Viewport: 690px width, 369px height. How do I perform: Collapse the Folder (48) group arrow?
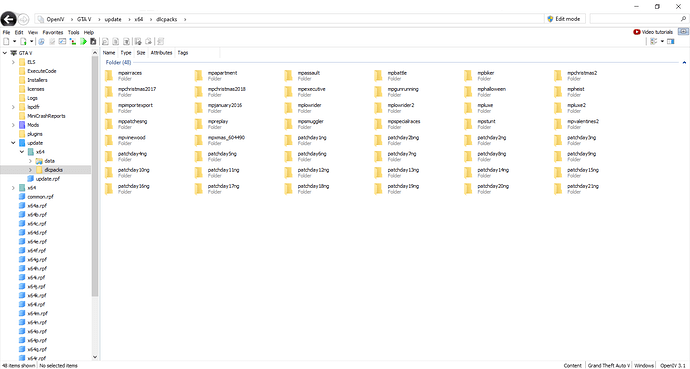coord(684,62)
